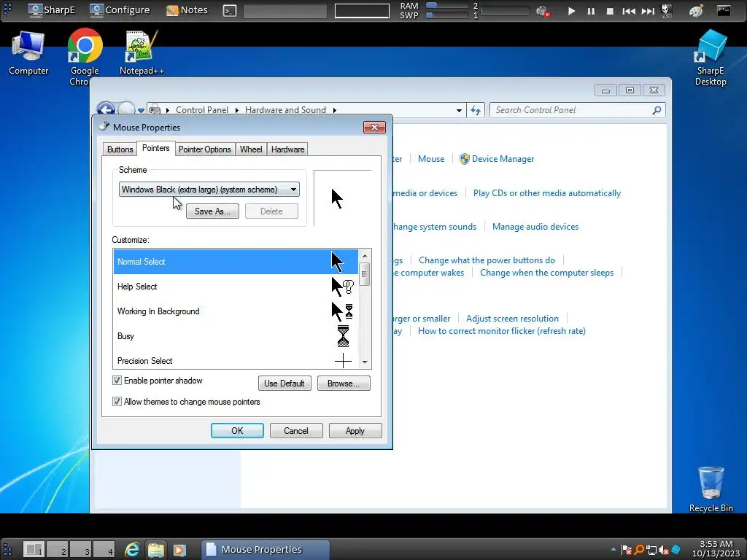Click the Search Control Panel field

tap(578, 110)
